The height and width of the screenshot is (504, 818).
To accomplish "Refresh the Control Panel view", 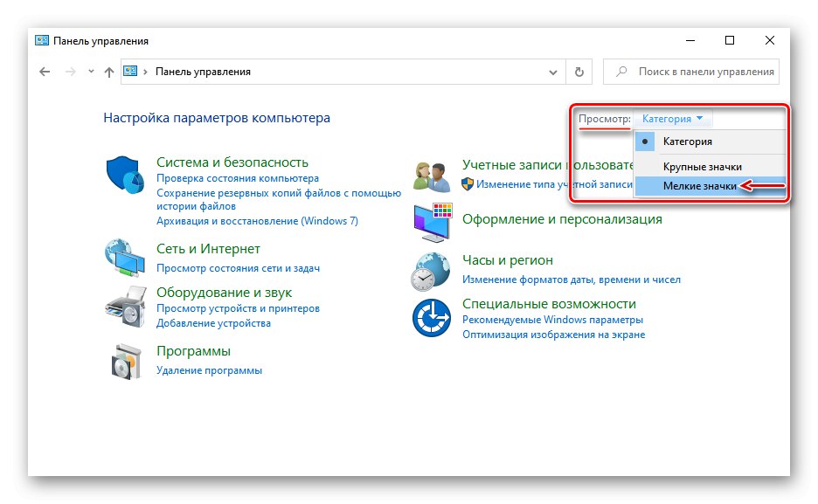I will click(579, 72).
